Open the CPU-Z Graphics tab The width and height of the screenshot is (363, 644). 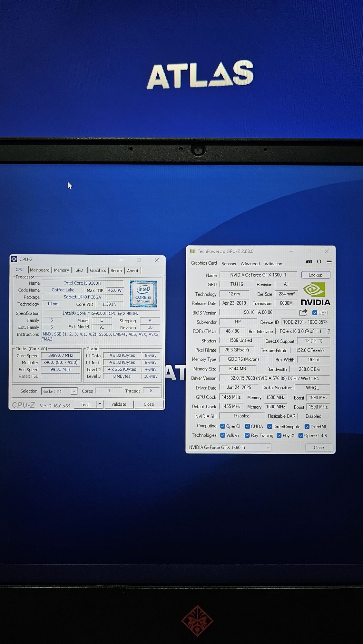[x=98, y=270]
